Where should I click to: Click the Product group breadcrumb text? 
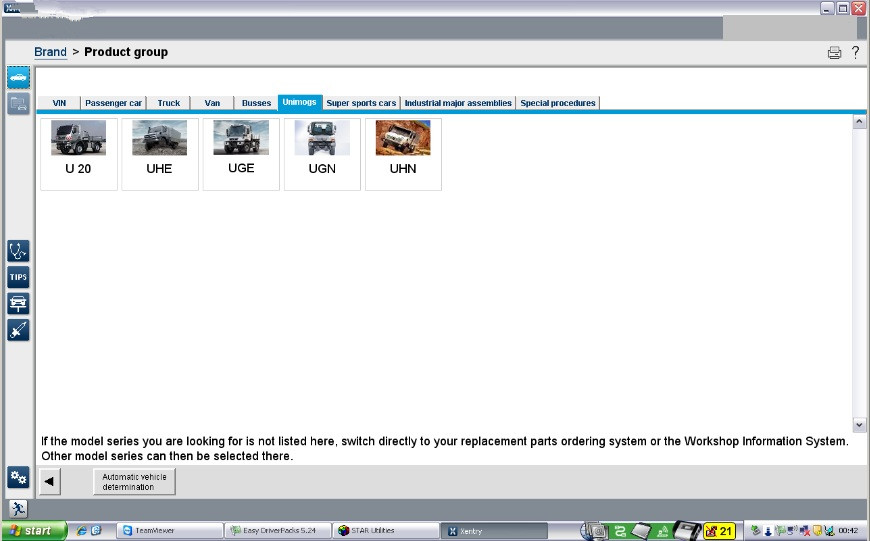(x=126, y=52)
